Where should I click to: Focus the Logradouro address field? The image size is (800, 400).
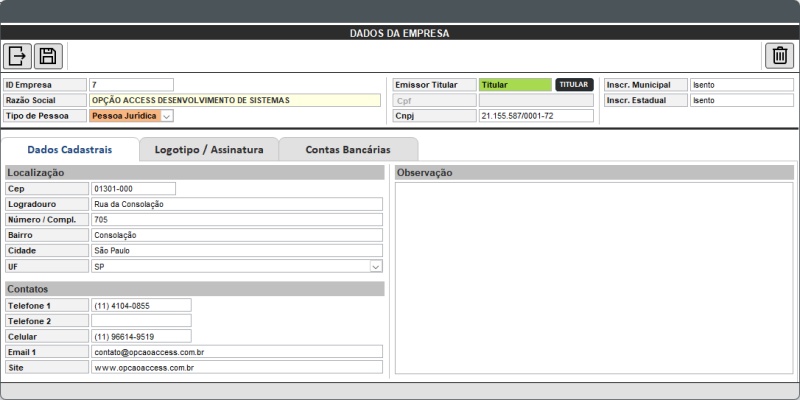pyautogui.click(x=236, y=204)
